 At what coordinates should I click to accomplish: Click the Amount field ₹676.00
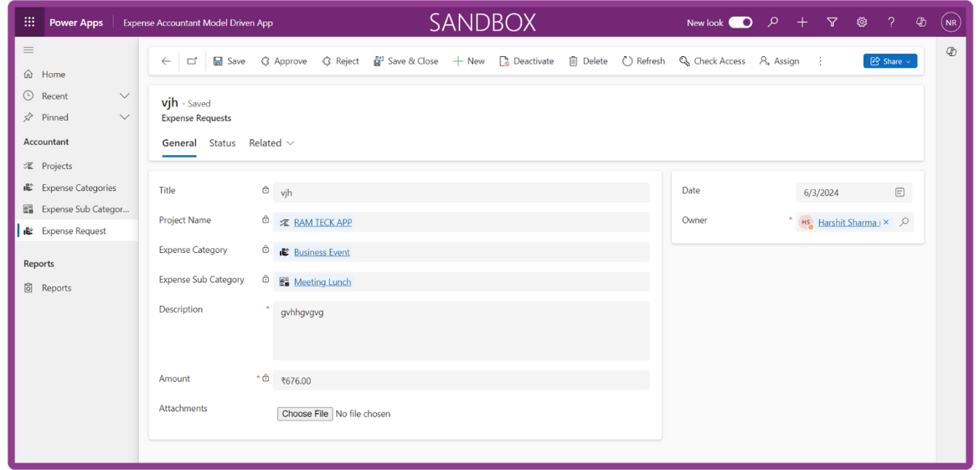pos(462,380)
